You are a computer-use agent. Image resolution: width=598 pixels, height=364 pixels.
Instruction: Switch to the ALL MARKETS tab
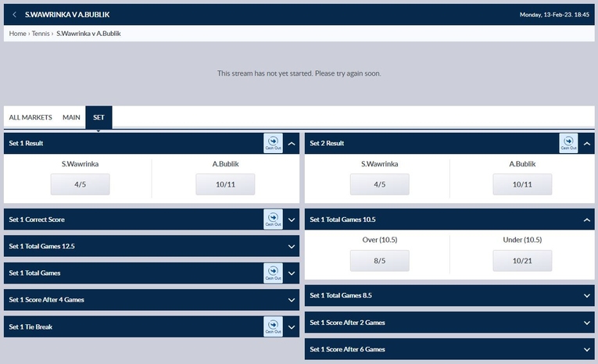[x=30, y=117]
